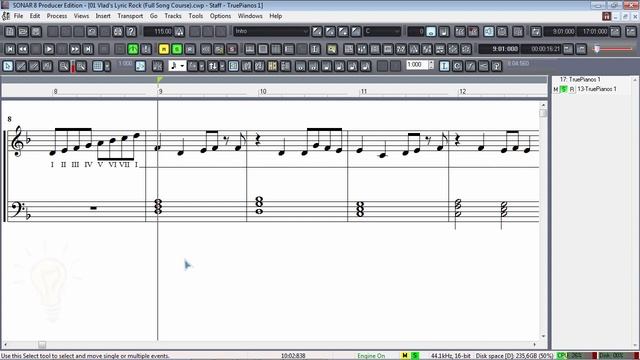This screenshot has width=640, height=360.
Task: Toggle the Snap to Grid button
Action: [98, 66]
